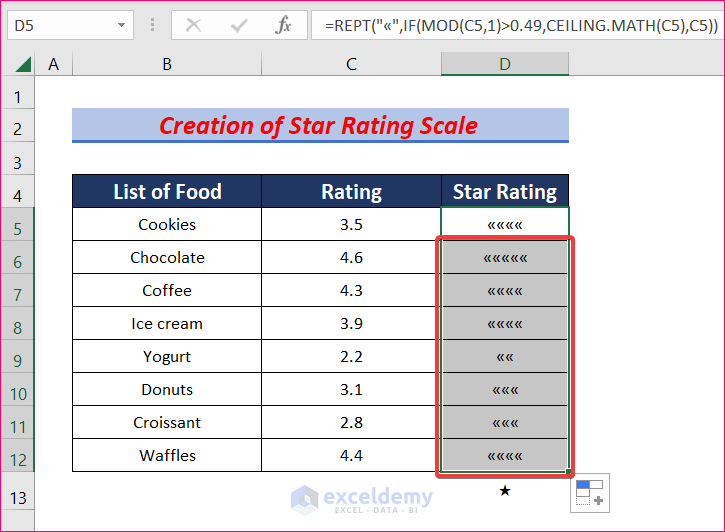Select the star rating cell for Croissant
725x532 pixels.
click(505, 422)
